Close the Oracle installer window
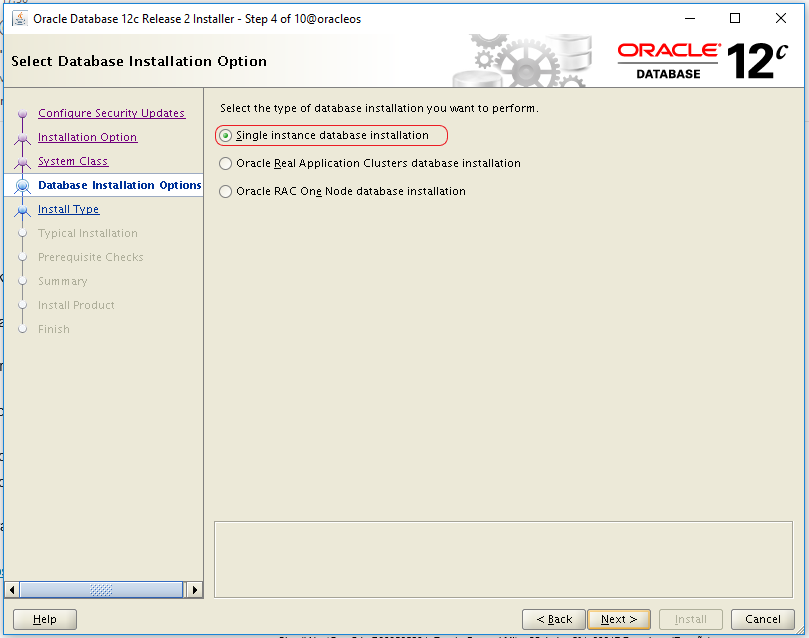The width and height of the screenshot is (809, 638). point(781,19)
